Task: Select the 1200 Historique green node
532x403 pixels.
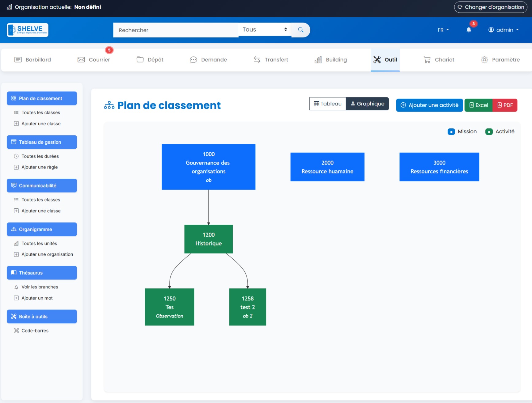Action: pos(208,239)
